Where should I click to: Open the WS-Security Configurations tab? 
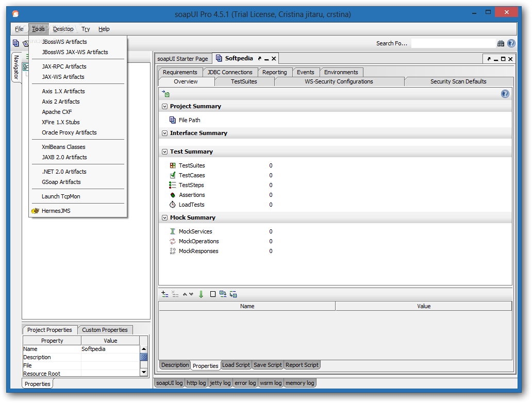tap(339, 81)
